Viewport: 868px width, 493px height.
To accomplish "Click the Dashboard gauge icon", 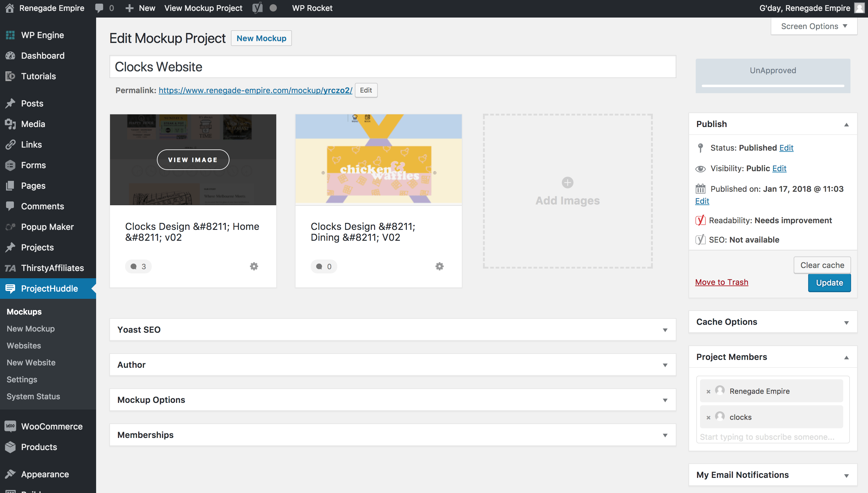I will pyautogui.click(x=10, y=56).
